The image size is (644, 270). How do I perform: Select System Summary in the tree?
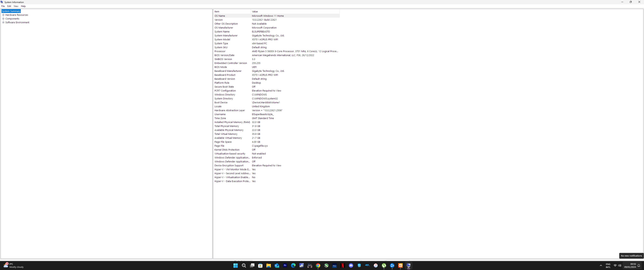pos(11,11)
